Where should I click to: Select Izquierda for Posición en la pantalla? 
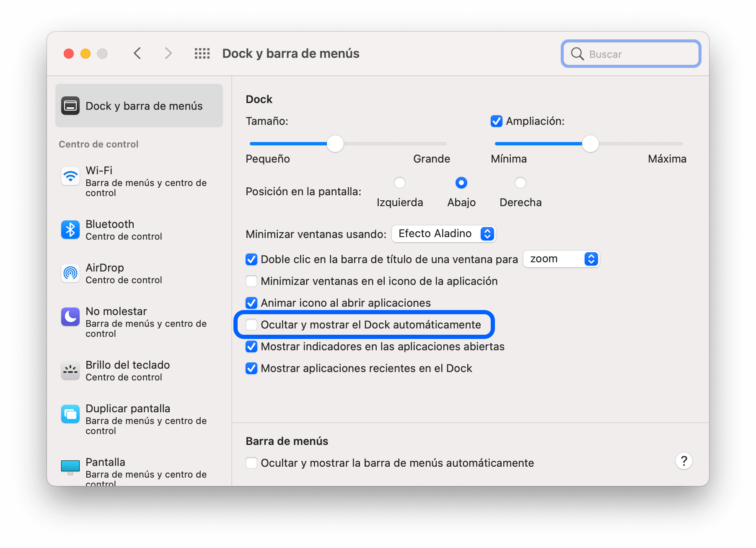[x=400, y=183]
